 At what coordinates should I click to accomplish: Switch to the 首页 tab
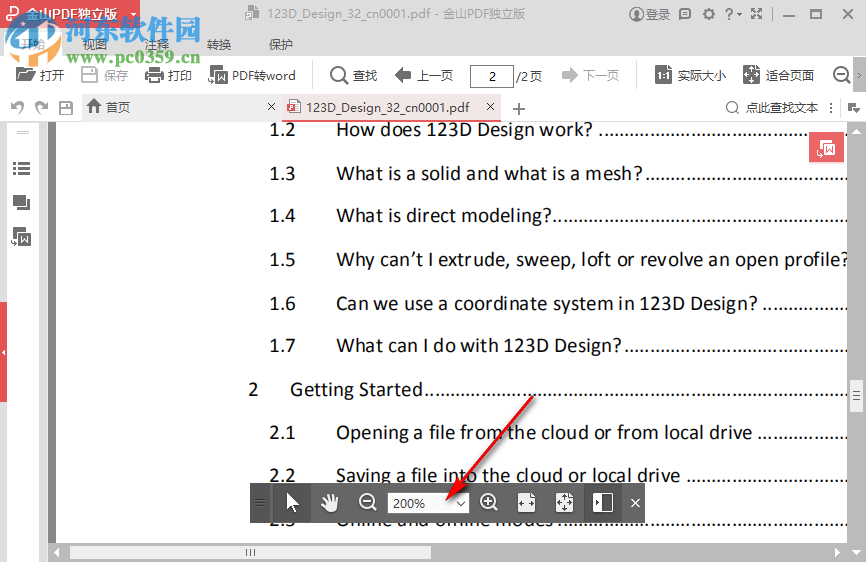pyautogui.click(x=118, y=107)
